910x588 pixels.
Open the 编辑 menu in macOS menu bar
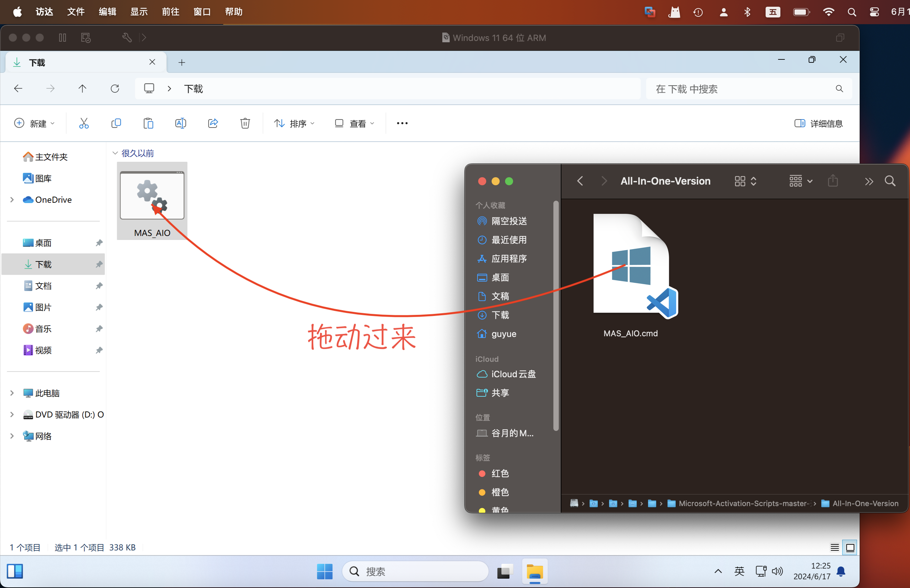click(x=107, y=12)
